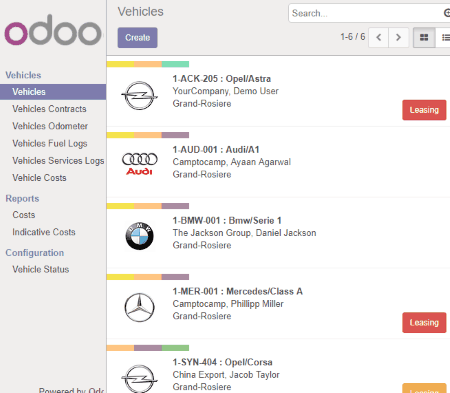The image size is (450, 393).
Task: Open Vehicles in the sidebar list
Action: [x=53, y=92]
